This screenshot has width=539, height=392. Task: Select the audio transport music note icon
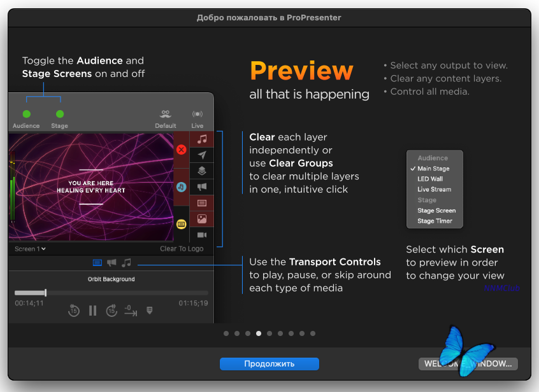point(126,263)
